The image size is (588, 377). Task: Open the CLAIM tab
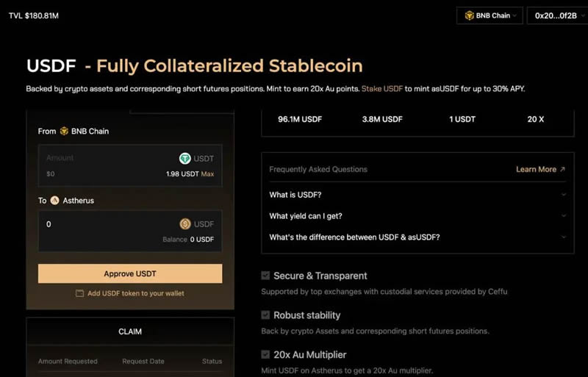point(130,331)
